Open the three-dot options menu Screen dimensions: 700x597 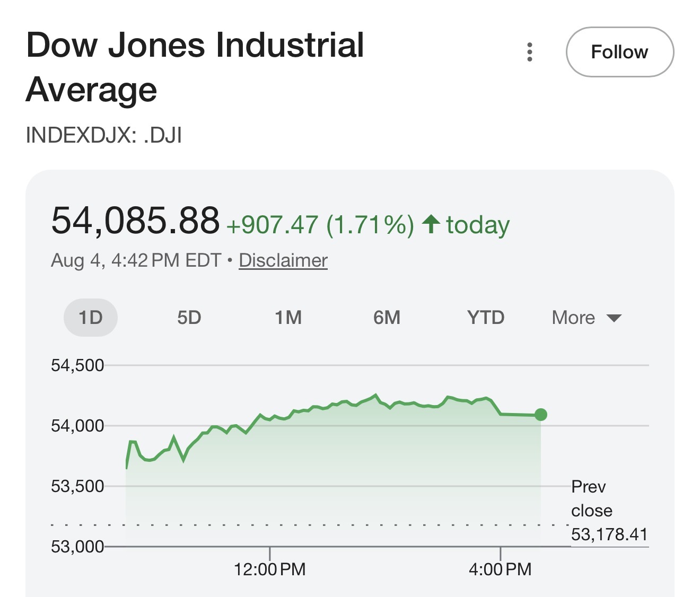click(529, 52)
